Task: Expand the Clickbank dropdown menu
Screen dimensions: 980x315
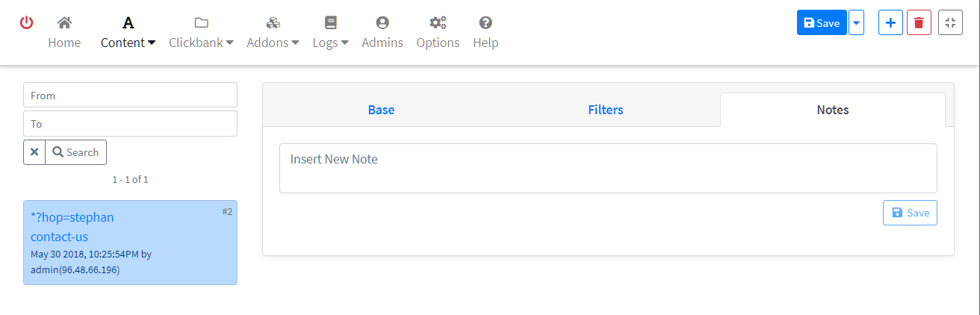Action: pos(201,33)
